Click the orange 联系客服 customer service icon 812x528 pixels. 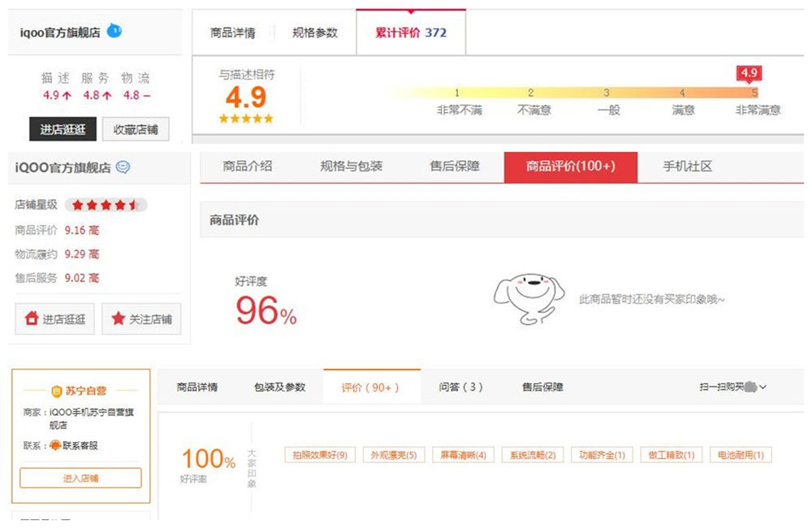pyautogui.click(x=55, y=445)
